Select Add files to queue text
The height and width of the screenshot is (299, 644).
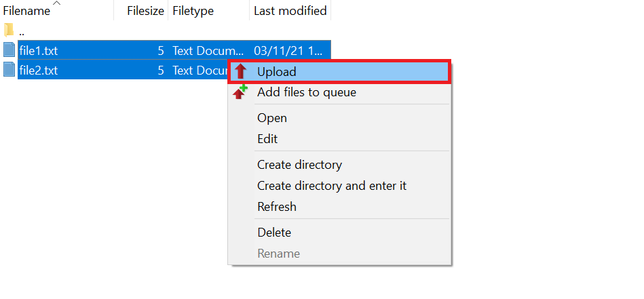307,92
